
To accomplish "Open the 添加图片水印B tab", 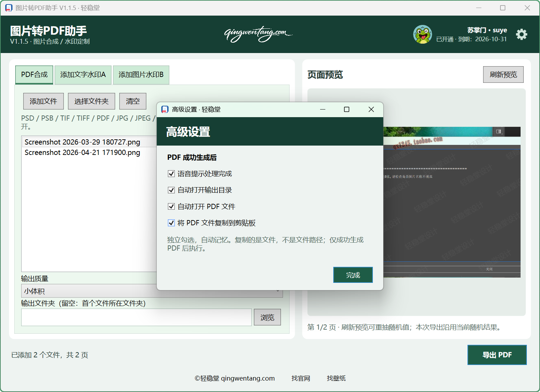I will tap(141, 75).
